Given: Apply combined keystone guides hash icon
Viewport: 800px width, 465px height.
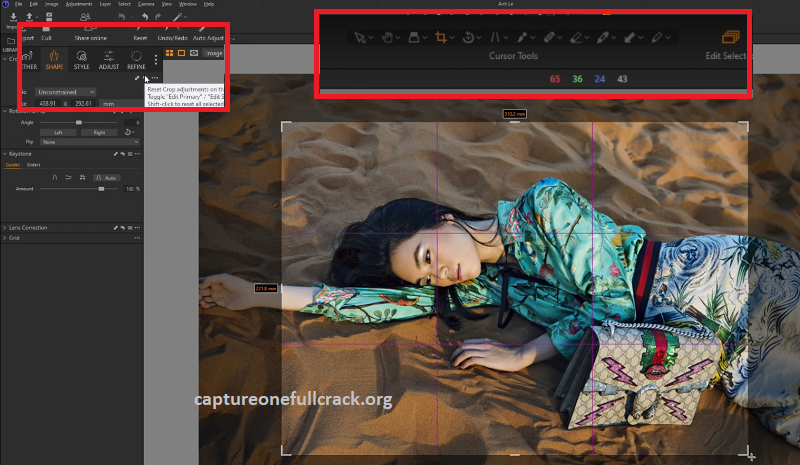Looking at the screenshot, I should [82, 178].
